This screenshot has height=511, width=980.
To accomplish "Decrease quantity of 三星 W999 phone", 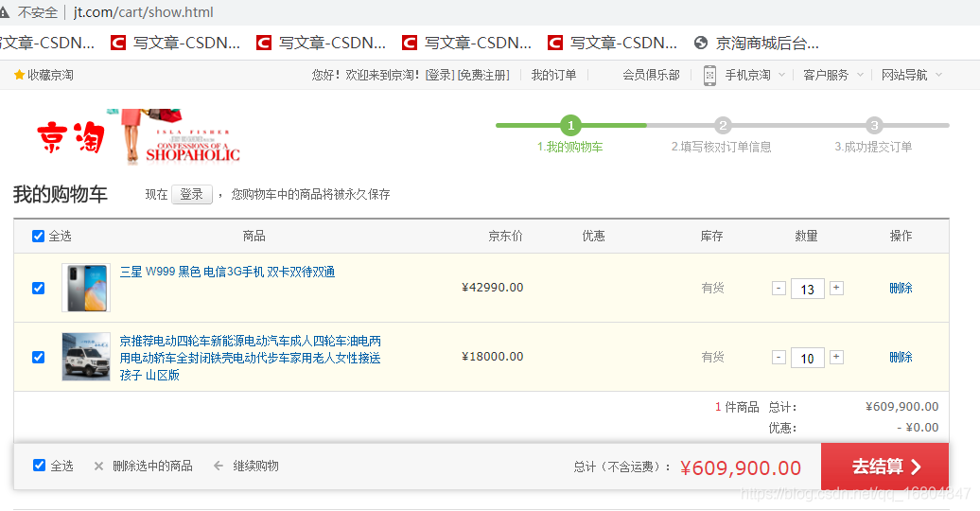I will pyautogui.click(x=779, y=289).
